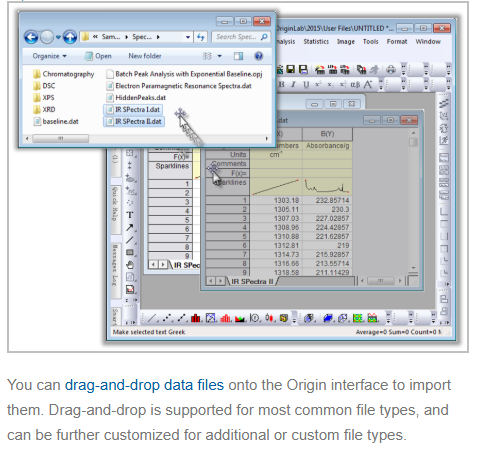Image resolution: width=480 pixels, height=470 pixels.
Task: Toggle Underline text formatting
Action: [306, 85]
